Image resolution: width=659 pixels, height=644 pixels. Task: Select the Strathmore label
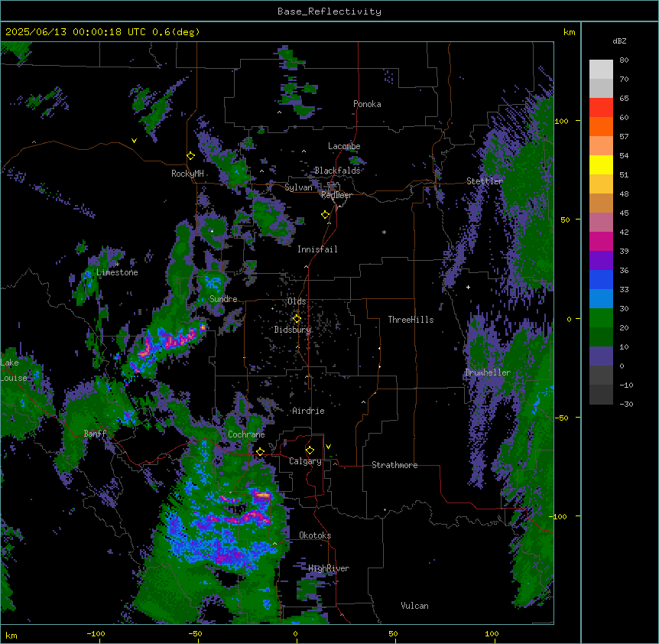point(394,465)
